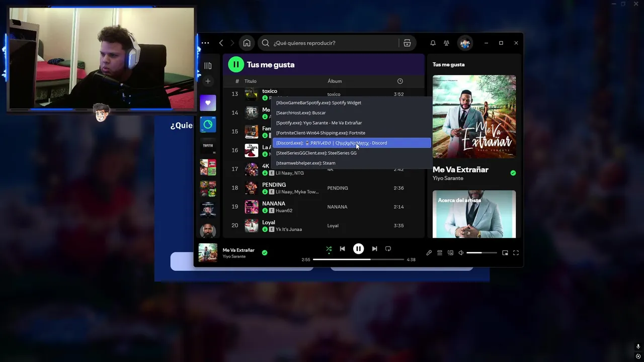Open Acerca del artista card
The width and height of the screenshot is (644, 362).
(474, 214)
